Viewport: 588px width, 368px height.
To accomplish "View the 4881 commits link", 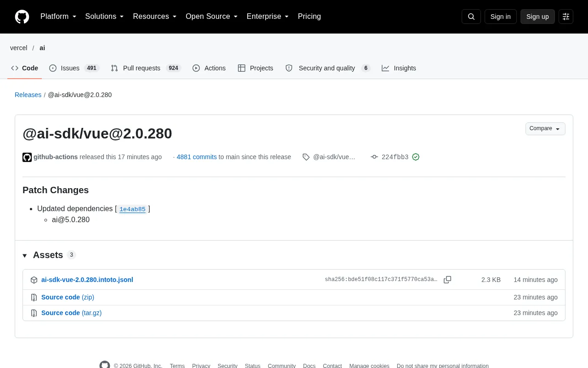I will [197, 157].
